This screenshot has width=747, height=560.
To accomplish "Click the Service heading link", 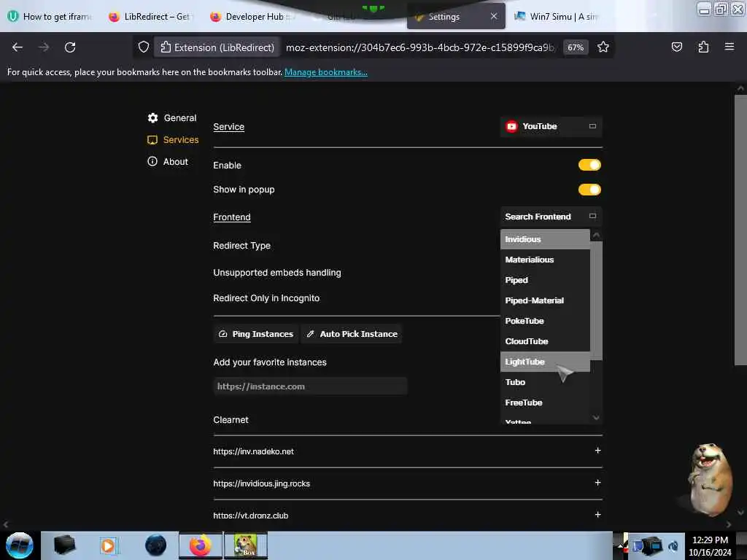I will click(x=228, y=127).
